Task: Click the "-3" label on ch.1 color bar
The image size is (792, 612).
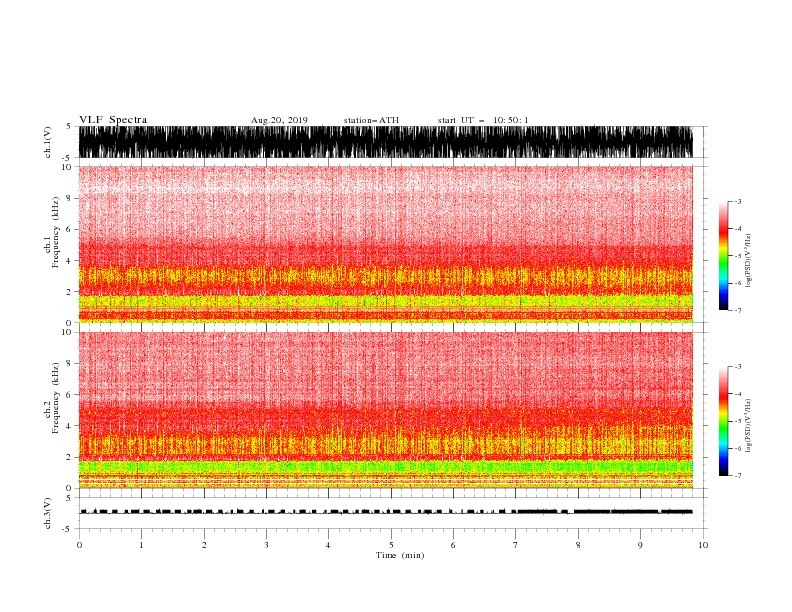Action: click(738, 201)
